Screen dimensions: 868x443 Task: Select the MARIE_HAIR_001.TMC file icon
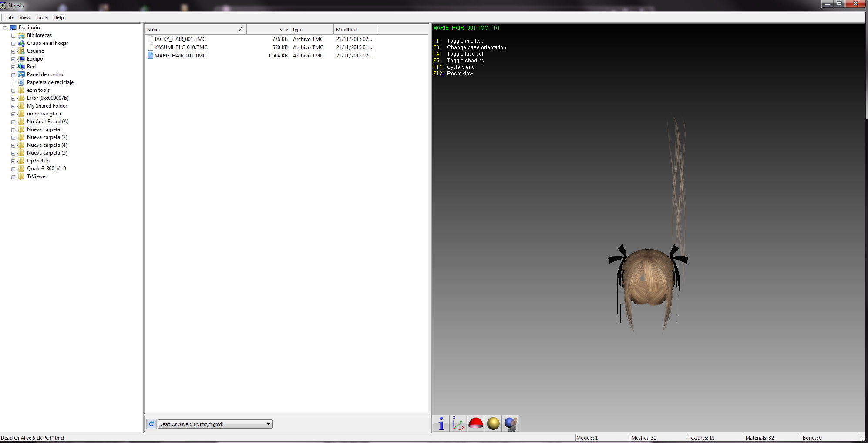pos(150,56)
